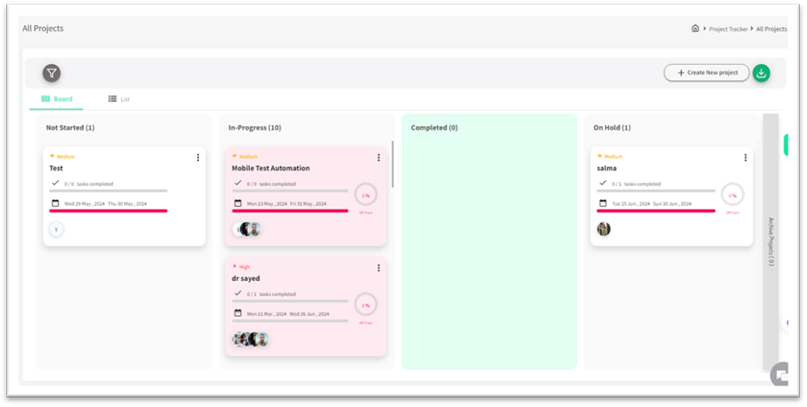Click member avatars on Mobile Test Automation card
Viewport: 807px width, 407px height.
coord(247,229)
